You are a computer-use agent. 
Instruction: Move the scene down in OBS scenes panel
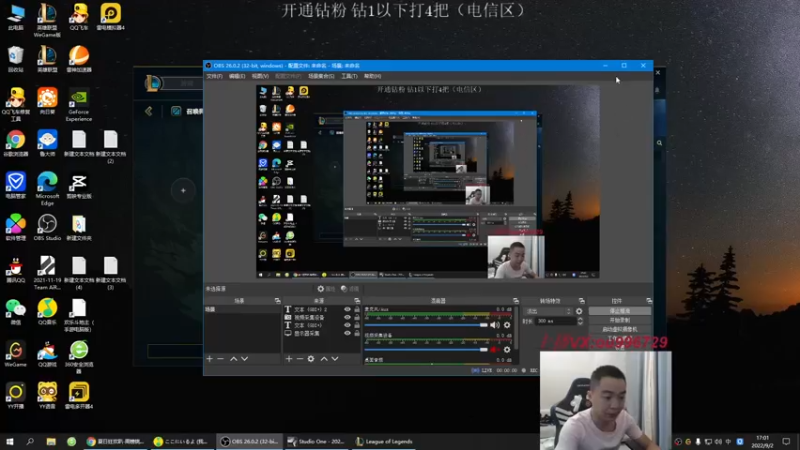(244, 359)
